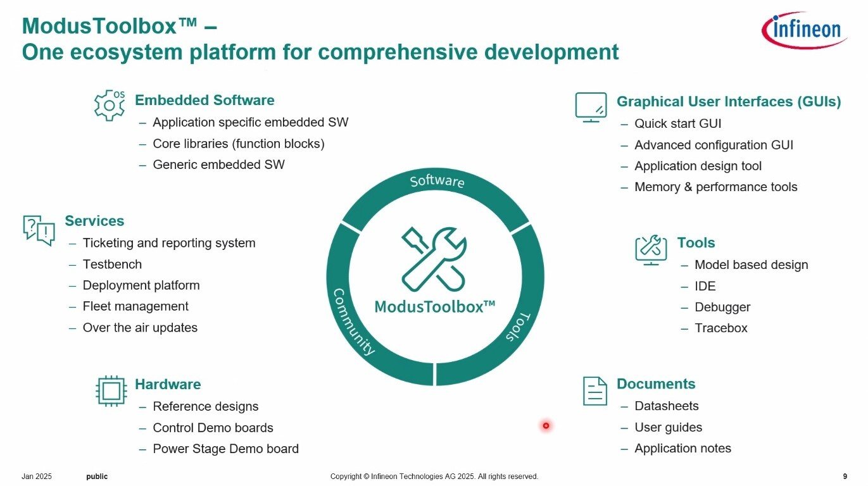Click 'Generic embedded SW'
Image resolution: width=868 pixels, height=486 pixels.
tap(218, 165)
